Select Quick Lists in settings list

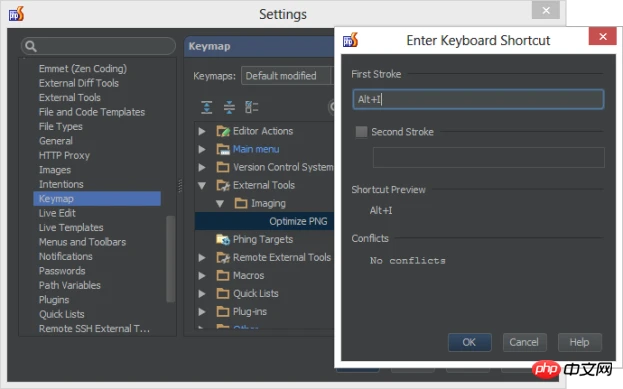(62, 314)
